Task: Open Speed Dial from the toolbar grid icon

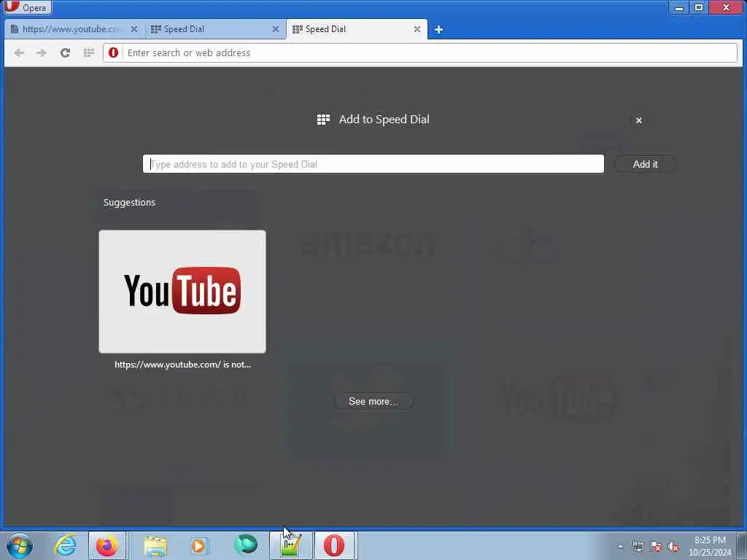Action: point(88,52)
